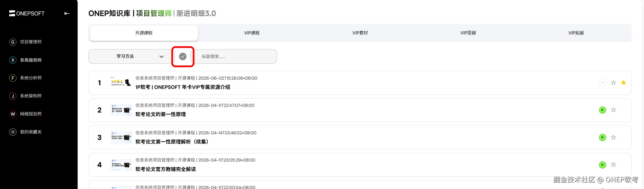Open course title 软考论文的第一性原理

pos(160,114)
